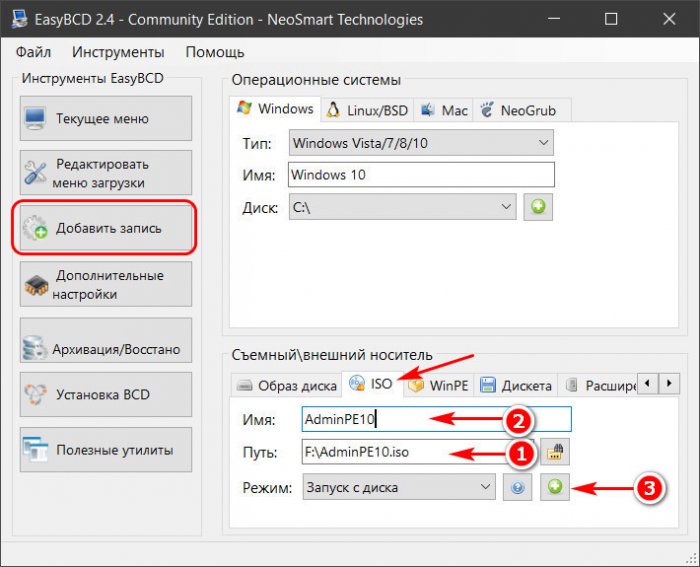
Task: Open the Помощь menu
Action: 215,52
